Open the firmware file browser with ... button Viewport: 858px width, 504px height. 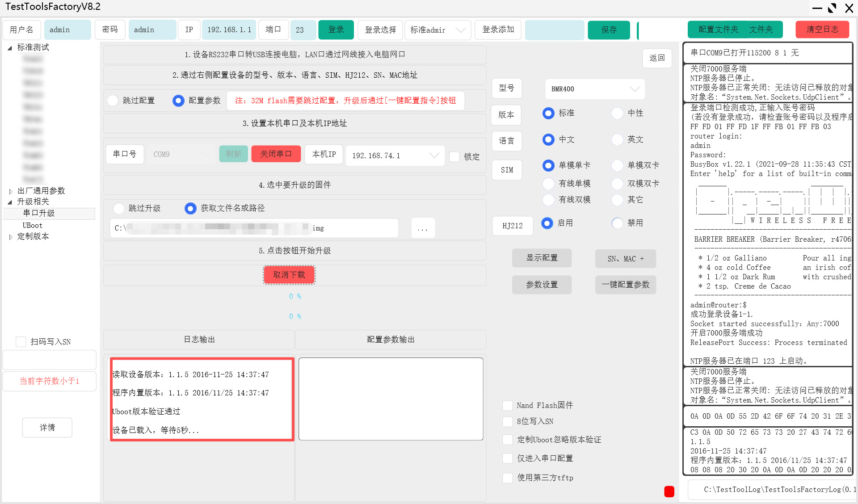coord(422,228)
